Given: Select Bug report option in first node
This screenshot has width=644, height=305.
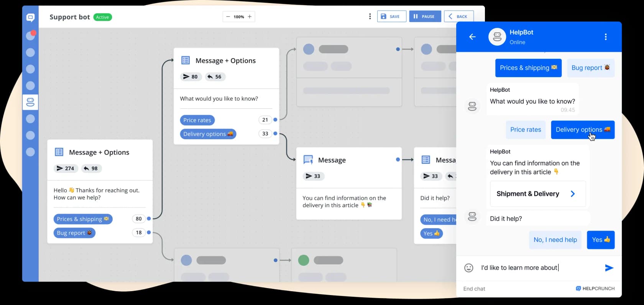Looking at the screenshot, I should (74, 233).
